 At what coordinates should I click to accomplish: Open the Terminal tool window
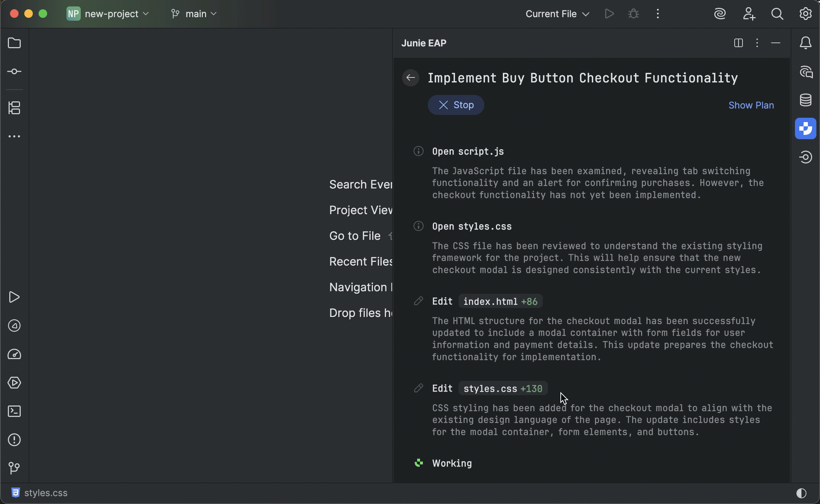14,411
